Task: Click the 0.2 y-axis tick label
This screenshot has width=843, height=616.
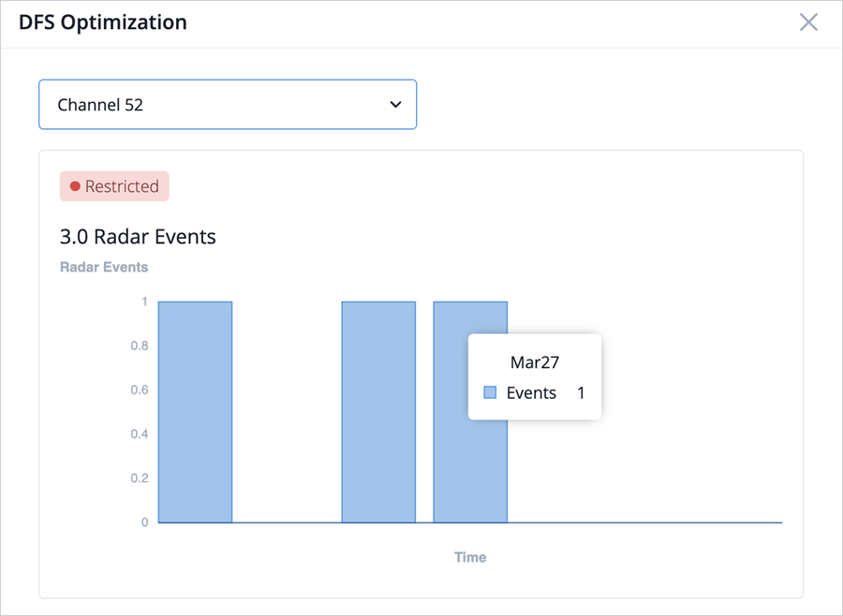Action: (x=139, y=478)
